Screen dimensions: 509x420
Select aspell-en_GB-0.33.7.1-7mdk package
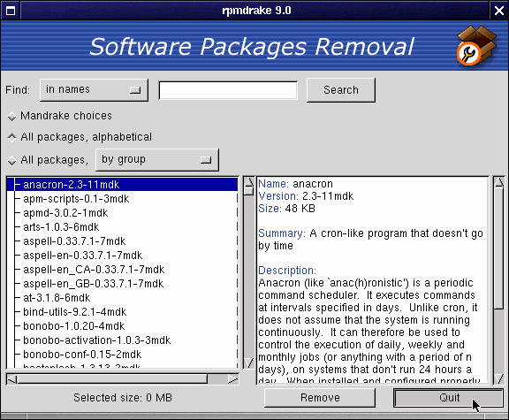pyautogui.click(x=122, y=283)
